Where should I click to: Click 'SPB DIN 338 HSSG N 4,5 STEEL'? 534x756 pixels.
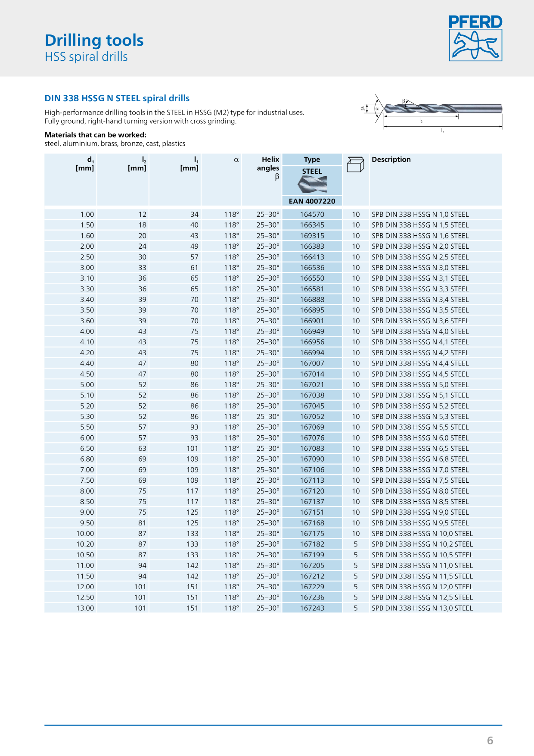tap(420, 374)
